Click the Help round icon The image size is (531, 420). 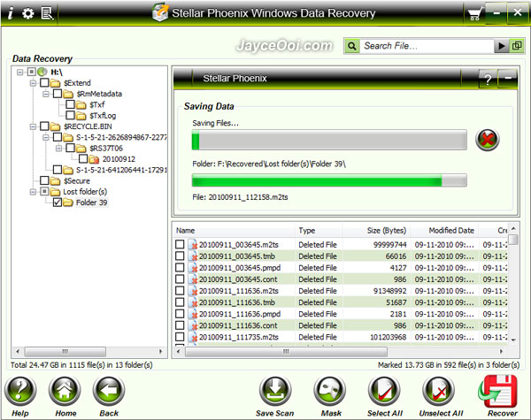20,391
